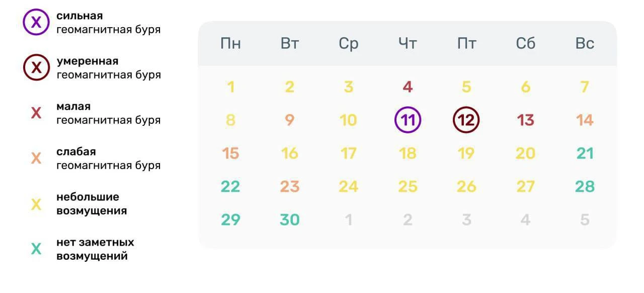Select the Чт weekday column header
Image resolution: width=644 pixels, height=293 pixels.
(408, 43)
